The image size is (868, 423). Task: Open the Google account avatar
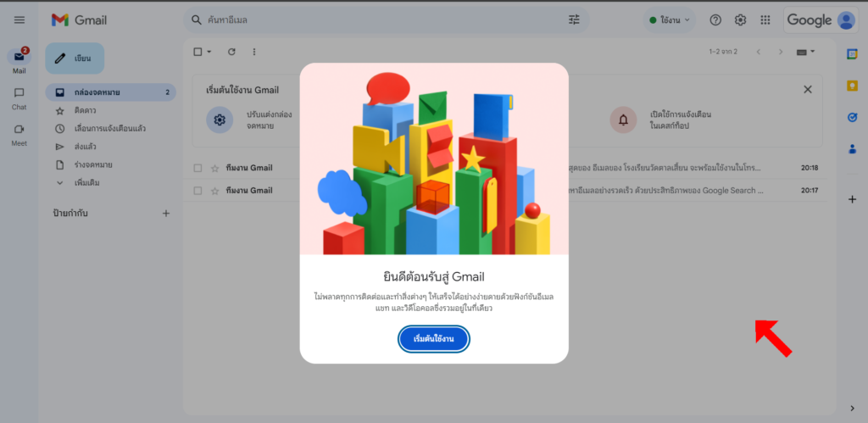pyautogui.click(x=847, y=20)
